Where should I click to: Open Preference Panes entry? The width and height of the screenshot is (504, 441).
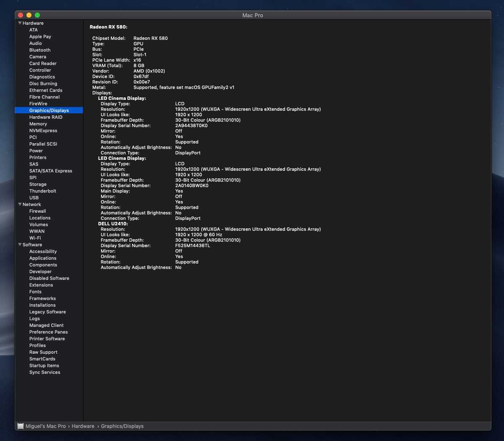(x=49, y=332)
